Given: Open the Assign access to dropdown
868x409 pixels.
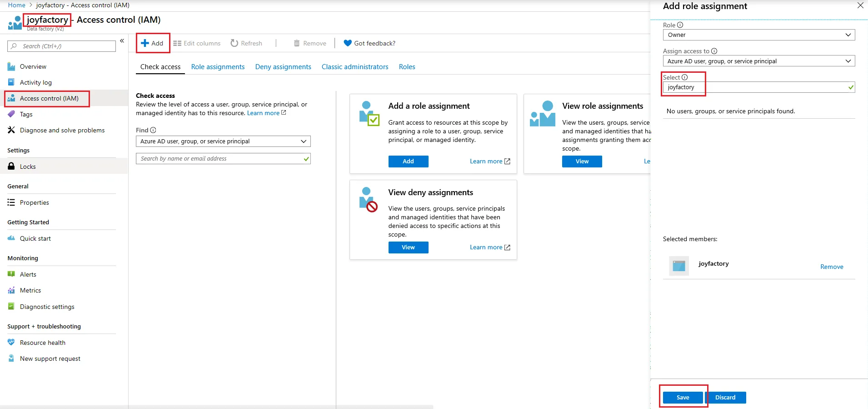Looking at the screenshot, I should (759, 61).
